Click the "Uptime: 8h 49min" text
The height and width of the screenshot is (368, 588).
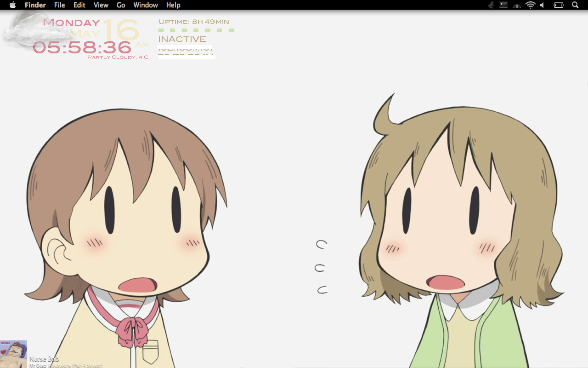click(x=193, y=22)
